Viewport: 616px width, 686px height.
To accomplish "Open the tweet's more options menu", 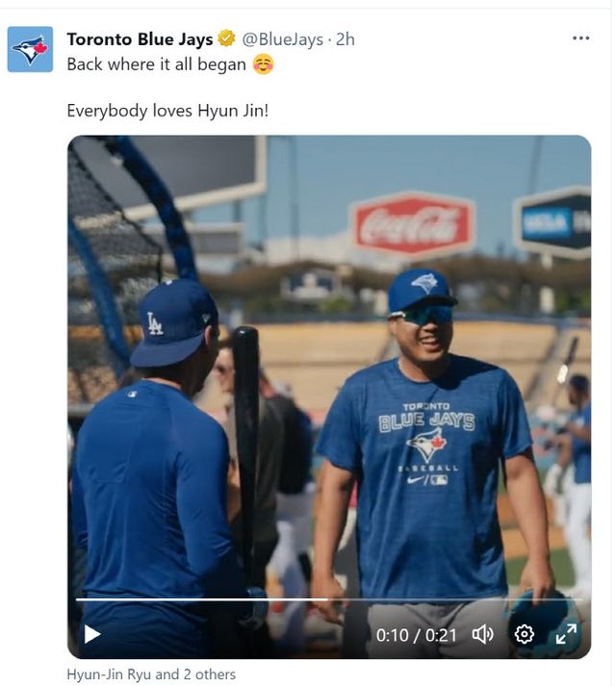I will [x=580, y=38].
